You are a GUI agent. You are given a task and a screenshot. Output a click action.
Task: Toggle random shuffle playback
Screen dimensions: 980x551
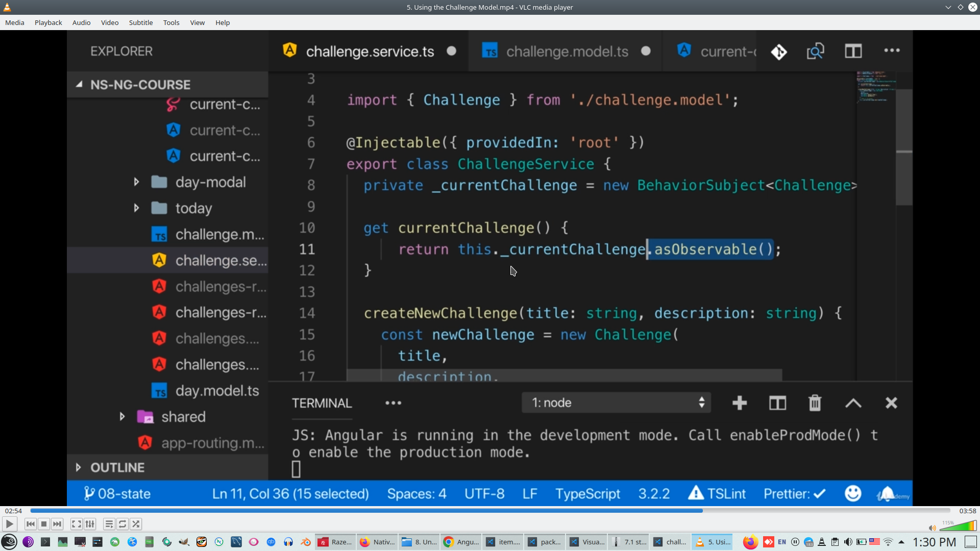(x=136, y=524)
